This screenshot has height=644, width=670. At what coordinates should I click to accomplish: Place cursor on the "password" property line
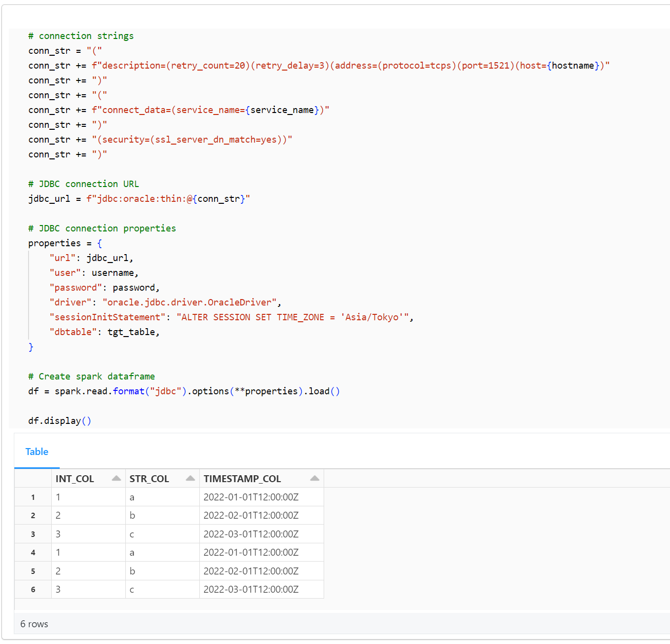(105, 288)
